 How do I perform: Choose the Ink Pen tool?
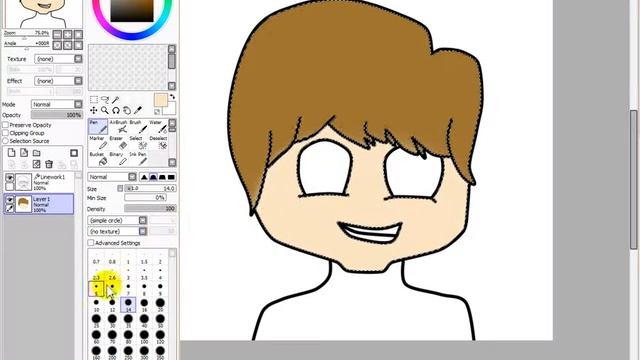click(x=138, y=159)
